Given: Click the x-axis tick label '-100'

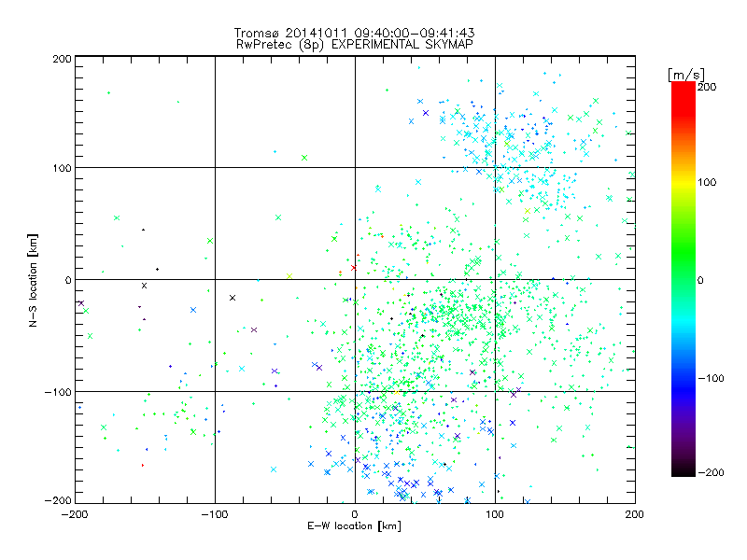Looking at the screenshot, I should click(215, 514).
